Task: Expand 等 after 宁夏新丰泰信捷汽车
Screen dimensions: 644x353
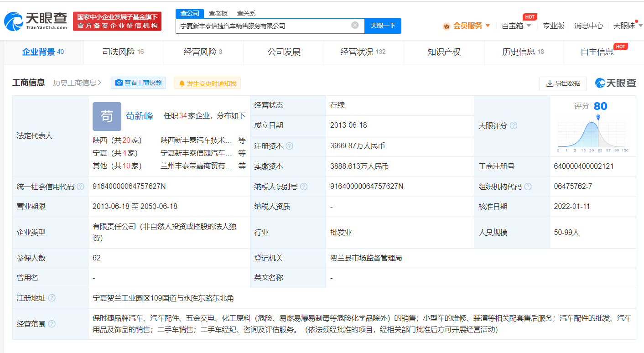Action: [x=242, y=153]
